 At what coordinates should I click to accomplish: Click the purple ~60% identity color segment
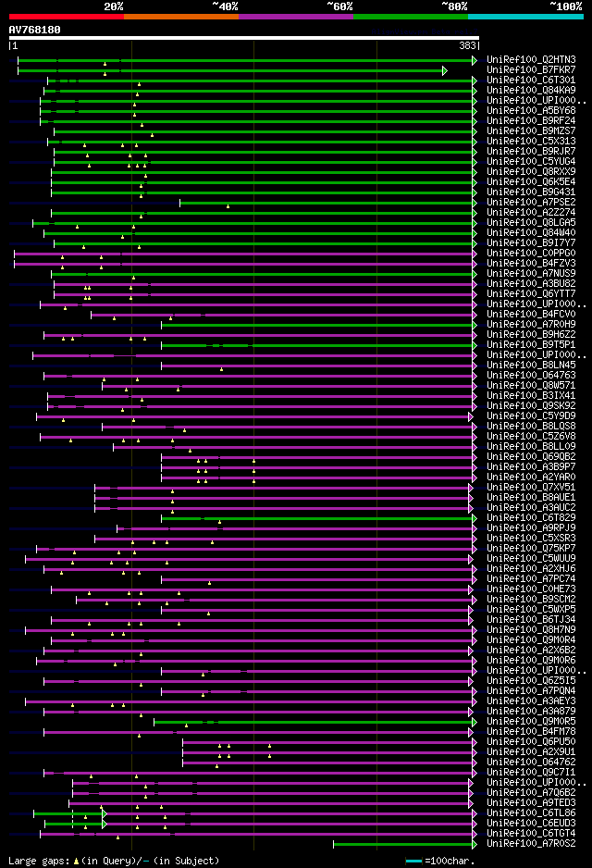(296, 18)
